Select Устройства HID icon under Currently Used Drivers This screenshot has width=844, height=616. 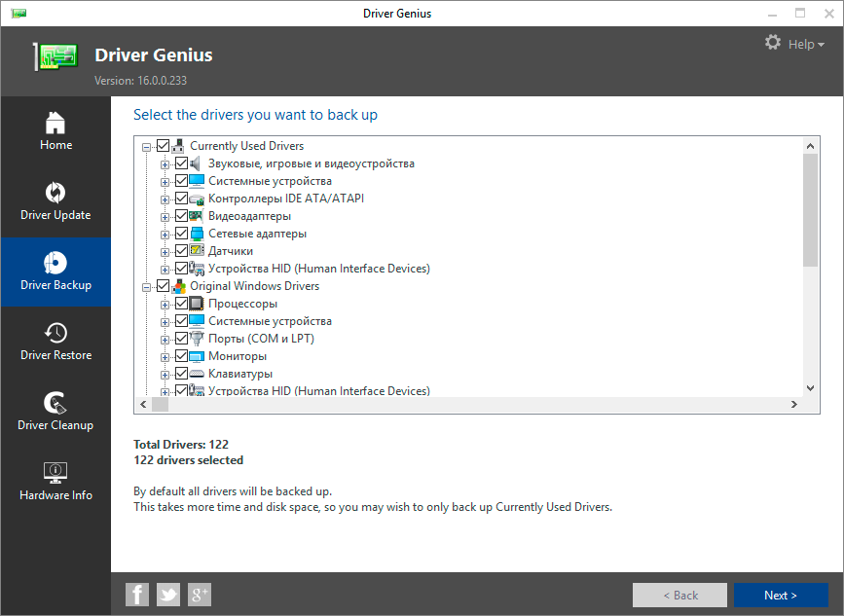[197, 269]
